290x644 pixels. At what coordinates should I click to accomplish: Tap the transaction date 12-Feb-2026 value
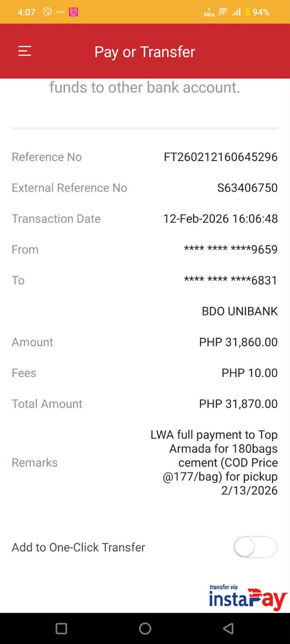[220, 218]
